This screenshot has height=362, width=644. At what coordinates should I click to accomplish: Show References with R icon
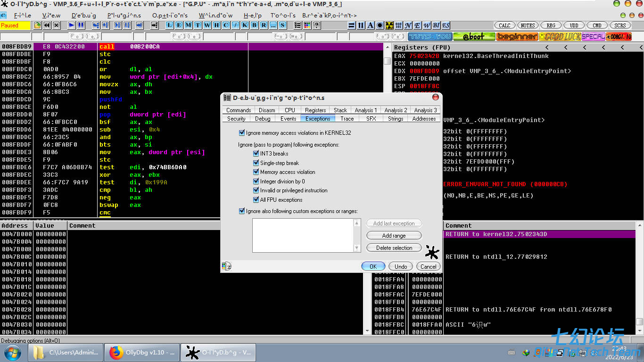[x=264, y=25]
